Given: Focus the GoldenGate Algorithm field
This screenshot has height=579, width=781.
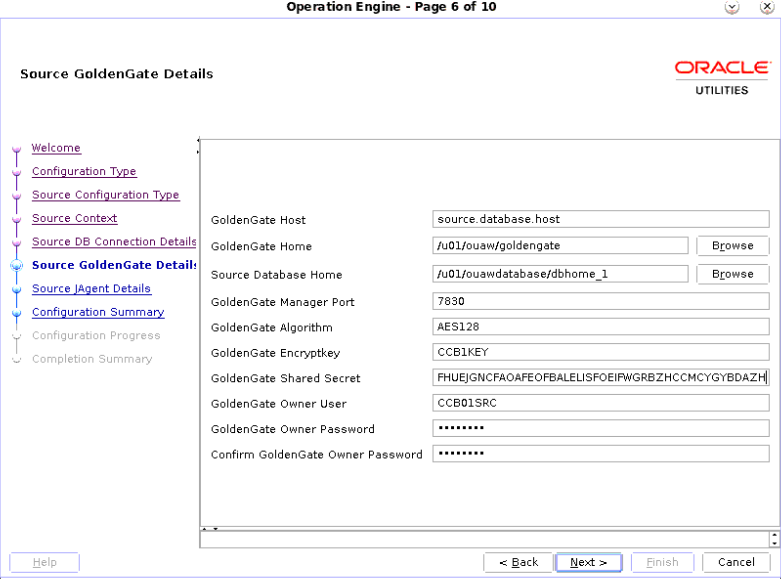Looking at the screenshot, I should pos(601,326).
